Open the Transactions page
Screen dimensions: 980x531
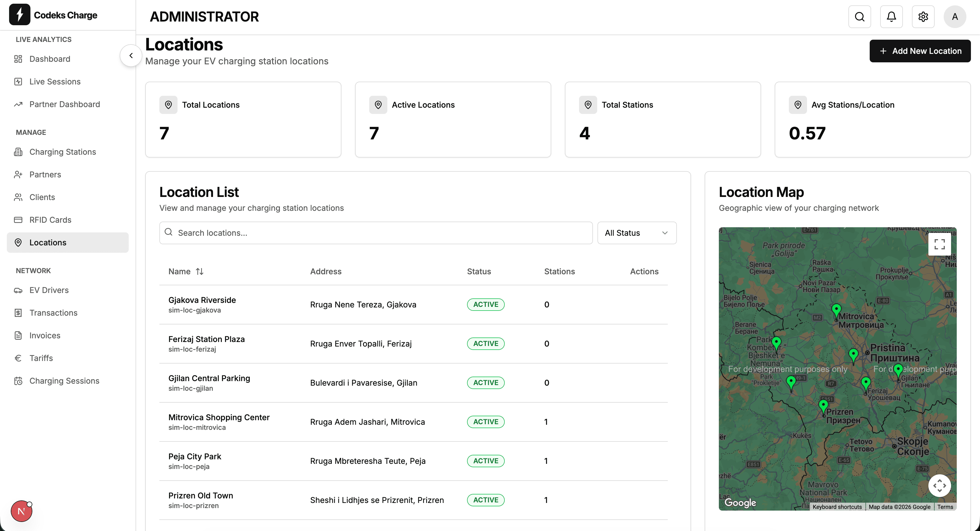(x=54, y=313)
